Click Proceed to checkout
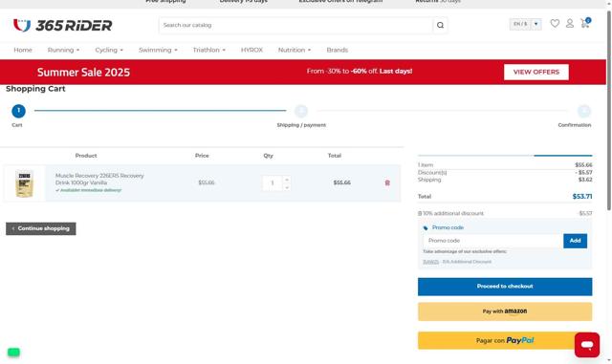 click(505, 287)
